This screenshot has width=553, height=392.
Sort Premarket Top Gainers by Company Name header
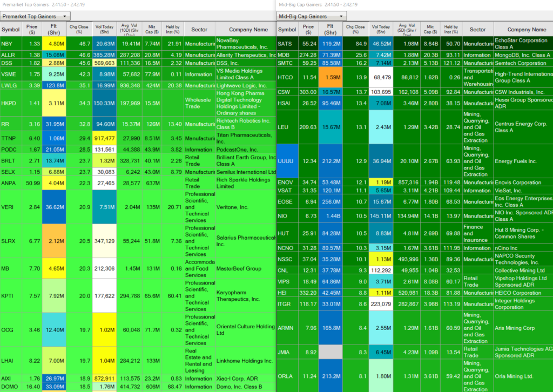click(246, 30)
